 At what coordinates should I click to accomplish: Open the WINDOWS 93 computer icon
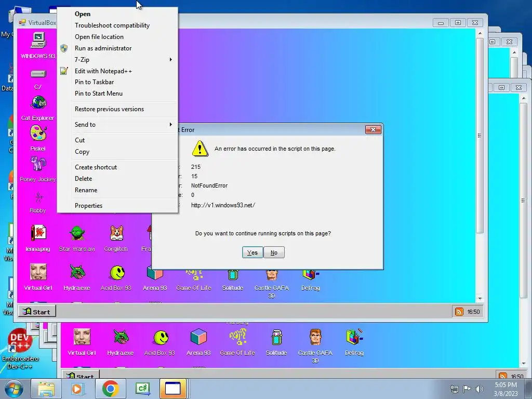click(x=38, y=41)
